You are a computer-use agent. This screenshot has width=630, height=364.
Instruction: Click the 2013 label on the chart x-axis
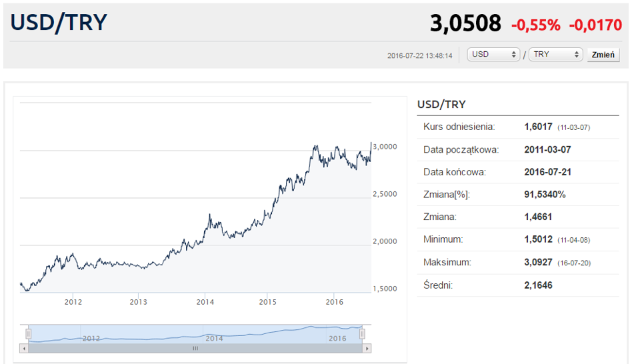[138, 302]
